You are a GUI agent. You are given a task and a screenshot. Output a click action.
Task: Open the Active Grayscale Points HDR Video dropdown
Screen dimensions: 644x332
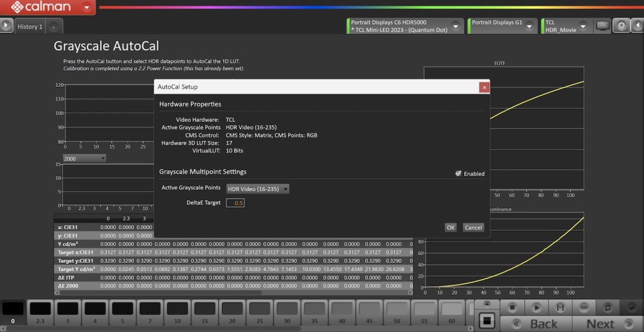coord(257,189)
